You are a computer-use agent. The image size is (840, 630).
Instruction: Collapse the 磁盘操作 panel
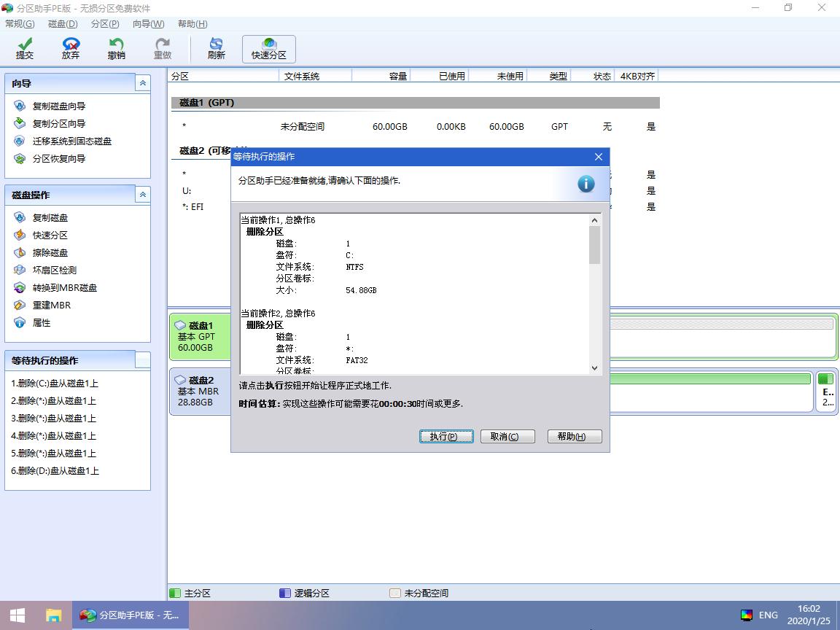142,194
